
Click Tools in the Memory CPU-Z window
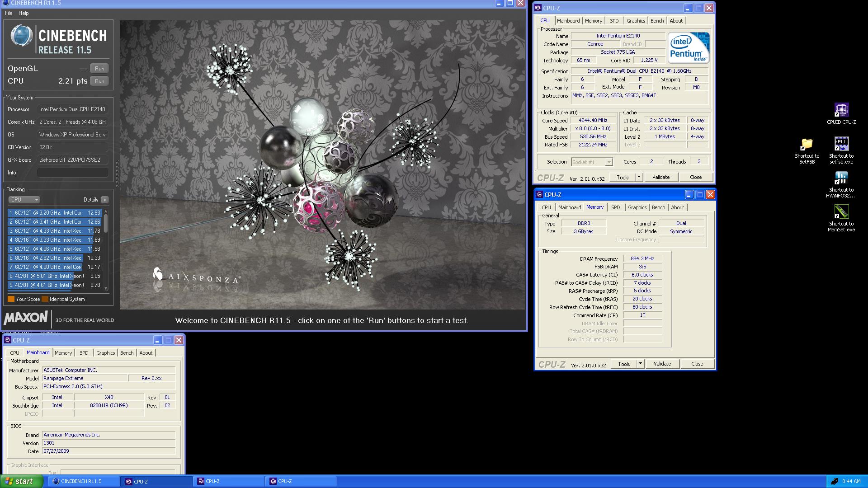624,364
